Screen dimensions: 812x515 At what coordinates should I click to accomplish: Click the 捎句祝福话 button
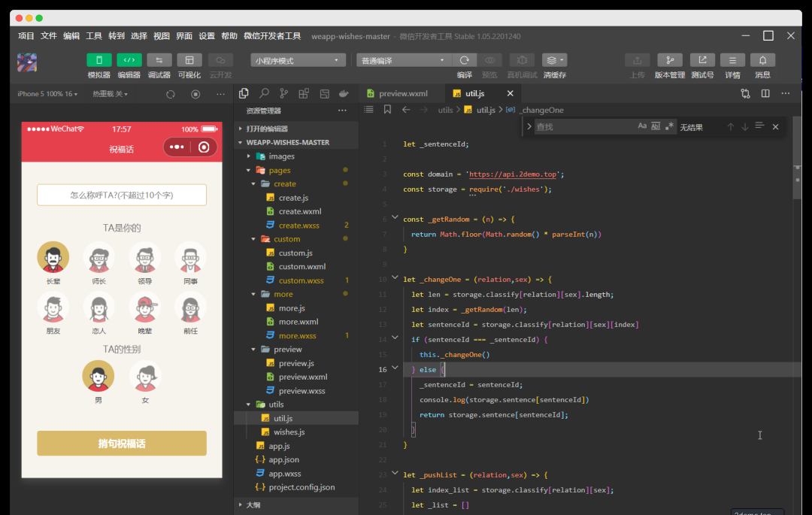[x=122, y=443]
